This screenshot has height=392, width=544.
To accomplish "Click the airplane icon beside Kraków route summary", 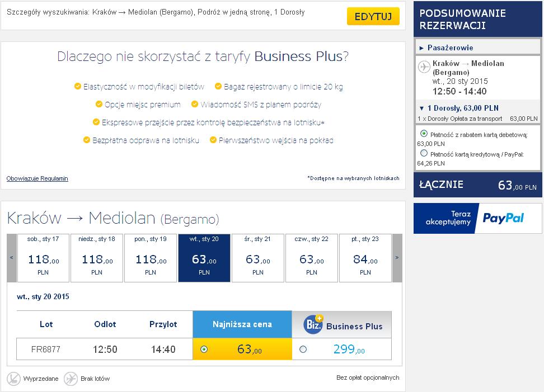I will click(x=424, y=67).
